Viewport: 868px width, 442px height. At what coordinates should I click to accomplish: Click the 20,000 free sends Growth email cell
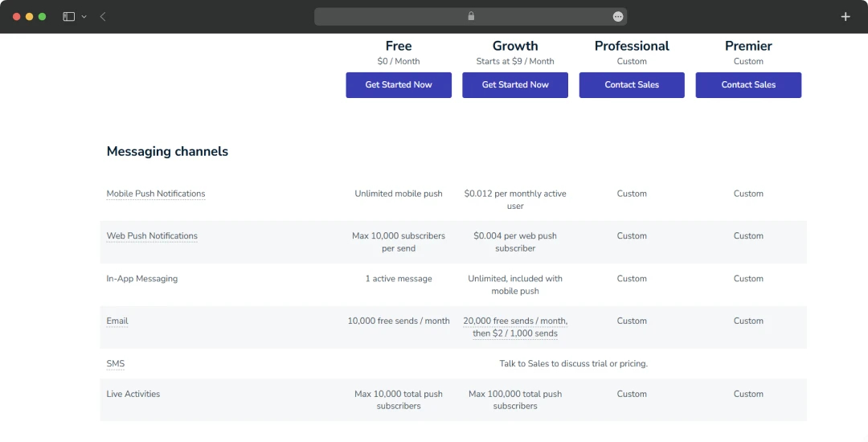click(x=515, y=327)
